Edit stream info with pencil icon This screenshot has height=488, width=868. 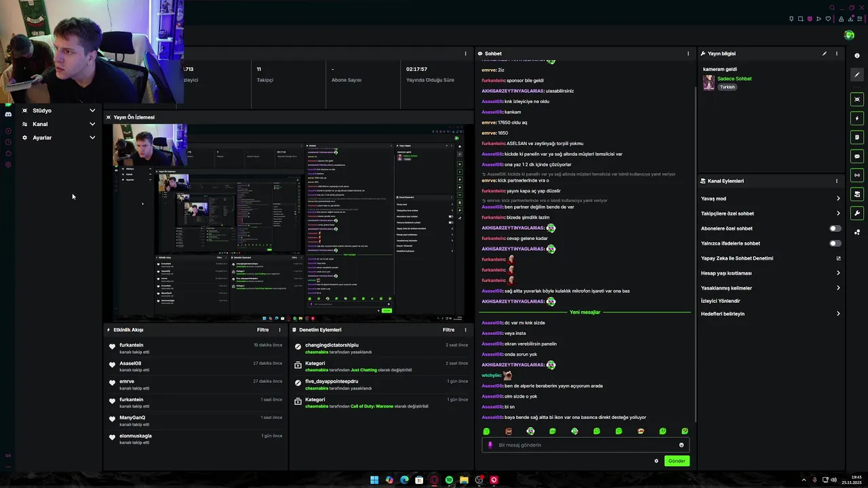pyautogui.click(x=825, y=54)
